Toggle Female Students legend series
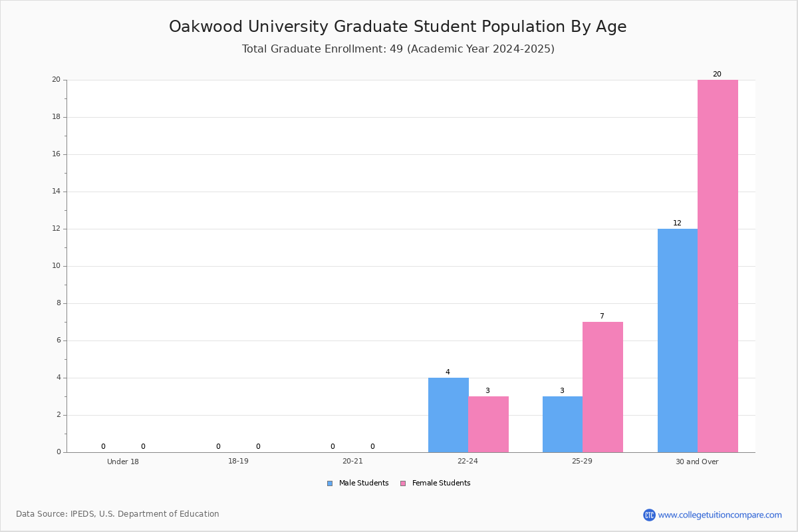Image resolution: width=798 pixels, height=532 pixels. pyautogui.click(x=435, y=483)
